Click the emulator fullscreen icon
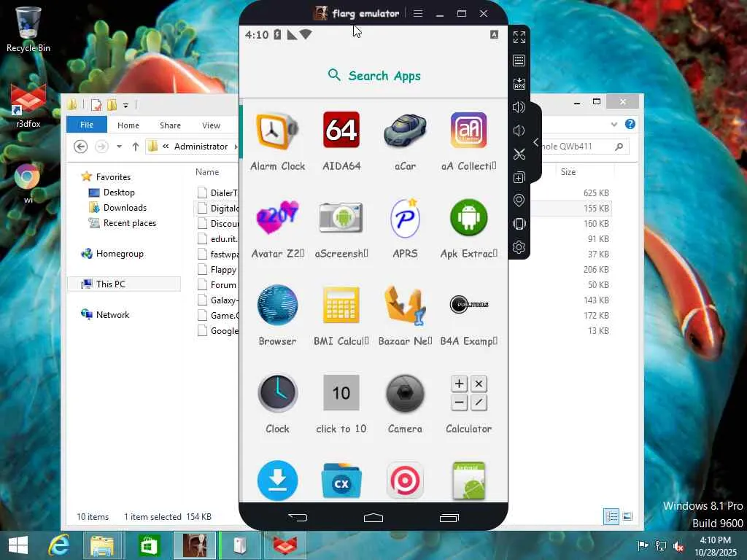Screen dimensions: 747x560 (x=519, y=37)
